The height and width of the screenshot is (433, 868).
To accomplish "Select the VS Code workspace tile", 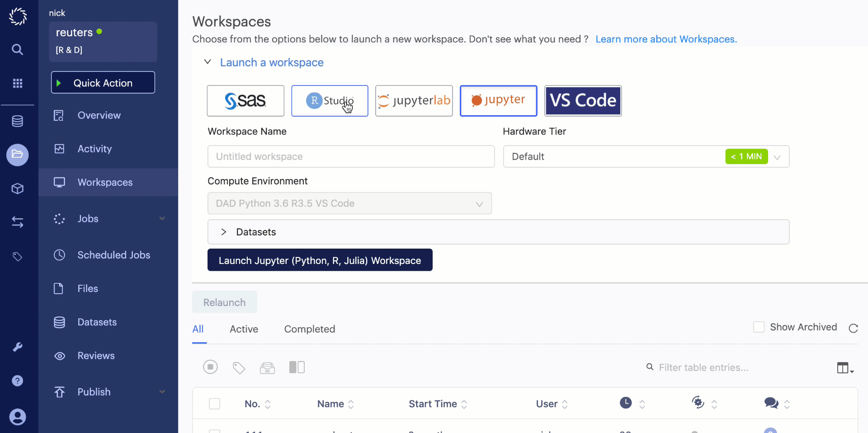I will 583,101.
